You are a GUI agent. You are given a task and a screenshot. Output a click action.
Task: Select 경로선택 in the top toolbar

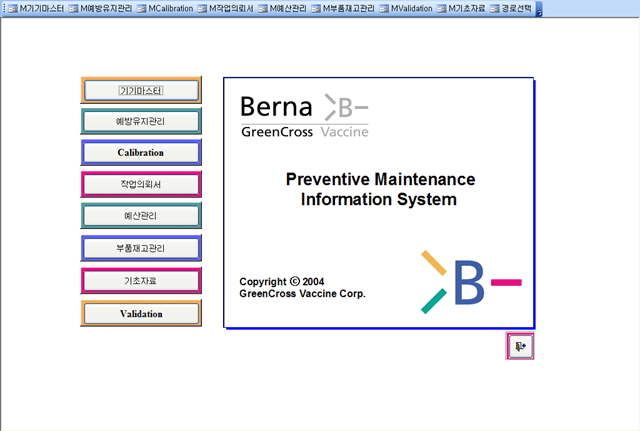point(511,9)
